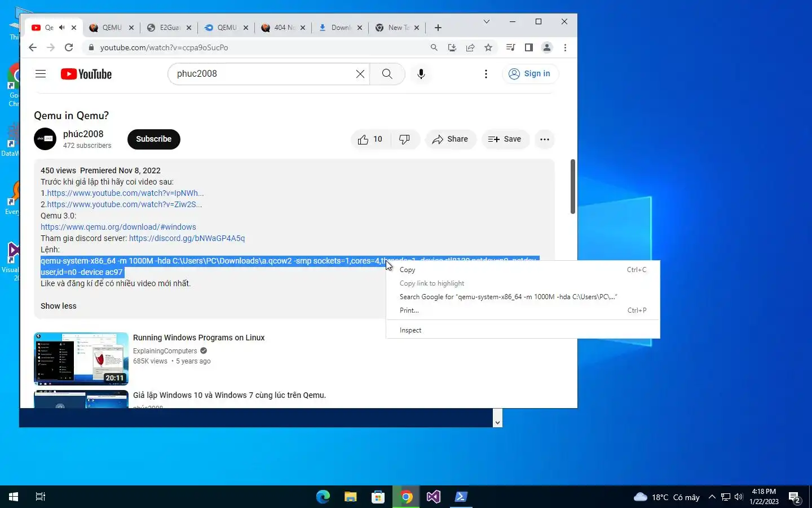Open Microsoft Store from the taskbar
This screenshot has height=508, width=812.
[378, 497]
